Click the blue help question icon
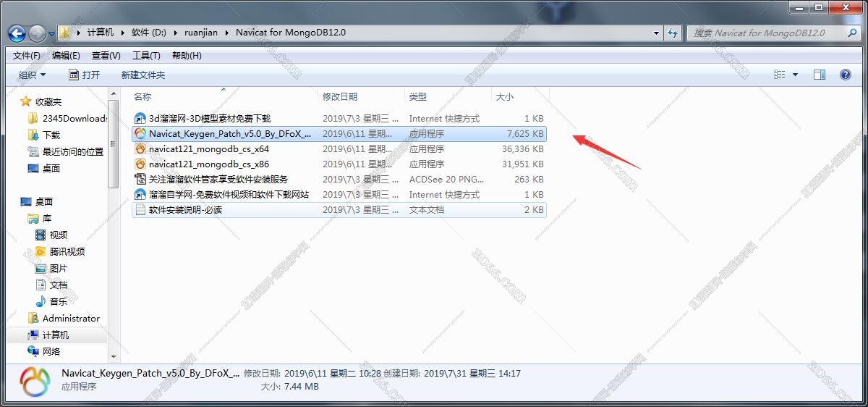Viewport: 868px width, 407px height. [845, 75]
